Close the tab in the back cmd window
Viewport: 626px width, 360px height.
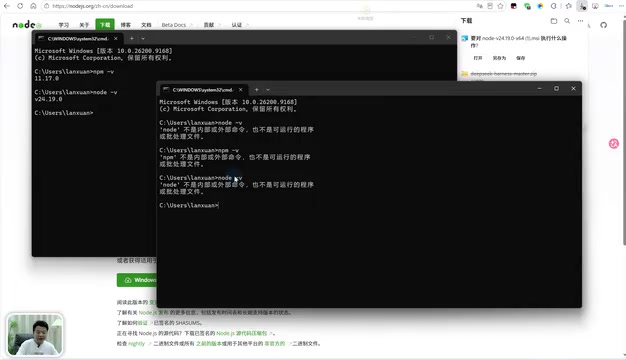pyautogui.click(x=116, y=39)
